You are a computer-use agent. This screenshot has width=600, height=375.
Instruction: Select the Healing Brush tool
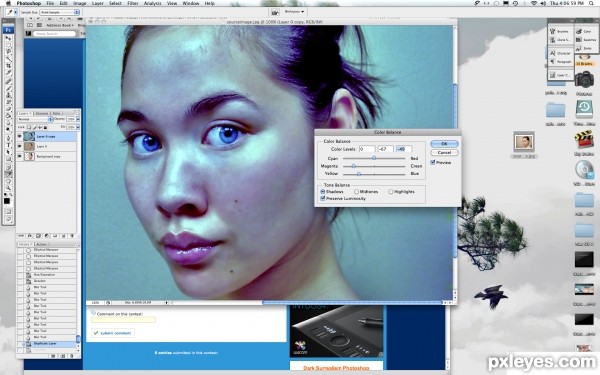[x=8, y=82]
